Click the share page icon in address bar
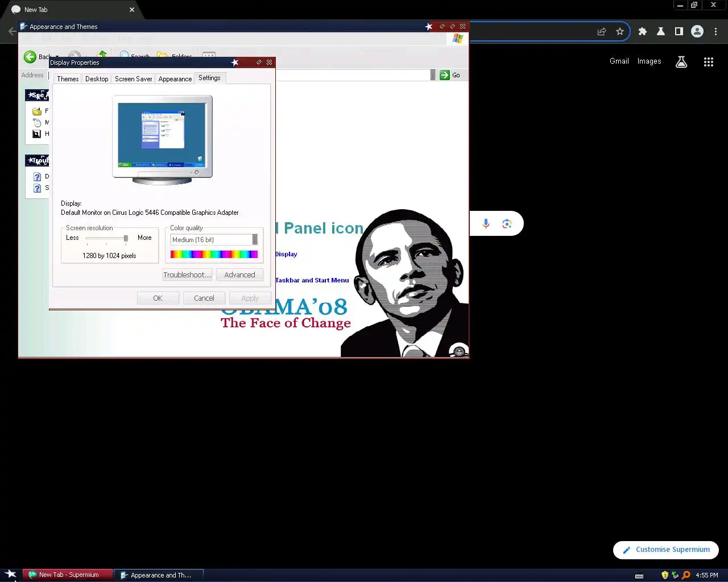 (x=602, y=32)
